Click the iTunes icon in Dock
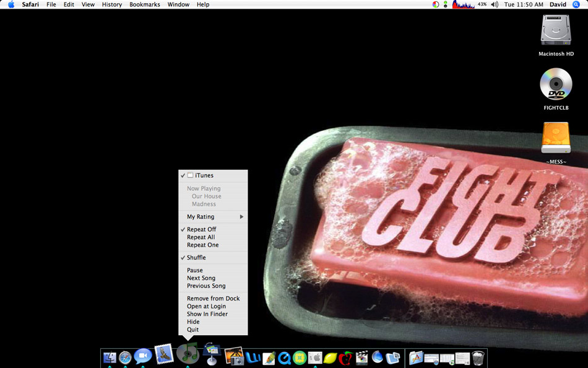This screenshot has width=588, height=368. point(188,353)
